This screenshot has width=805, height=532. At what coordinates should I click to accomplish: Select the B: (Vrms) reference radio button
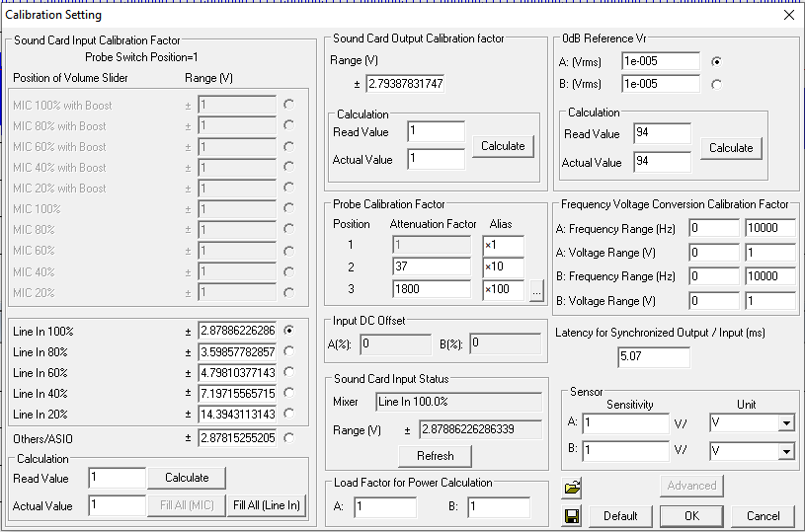[716, 85]
